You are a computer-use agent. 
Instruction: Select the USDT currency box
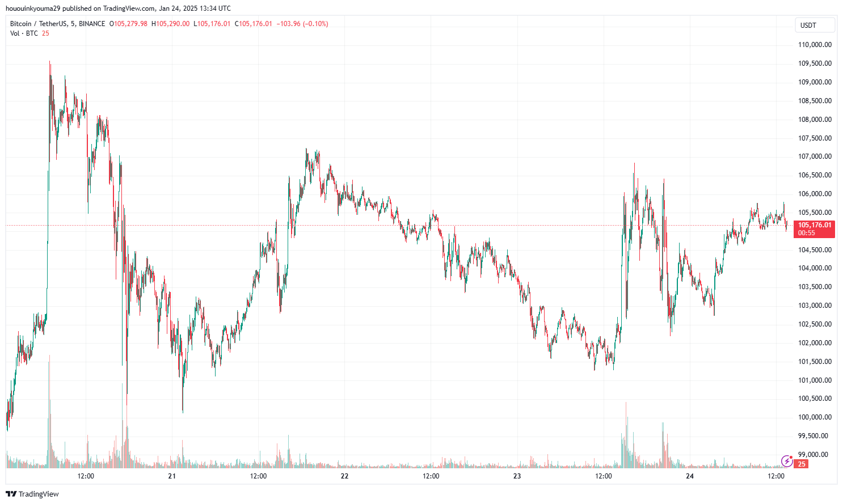coord(815,25)
